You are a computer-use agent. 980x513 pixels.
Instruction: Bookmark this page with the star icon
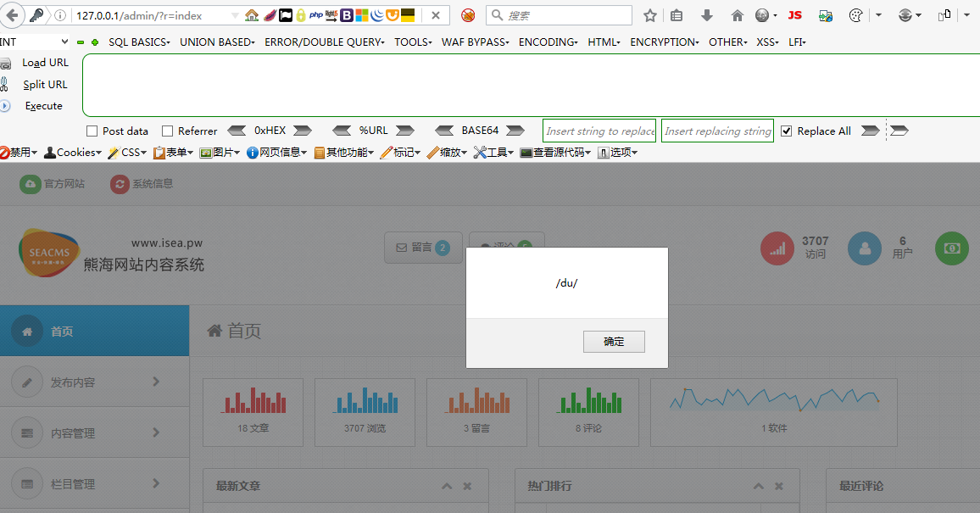[x=650, y=15]
